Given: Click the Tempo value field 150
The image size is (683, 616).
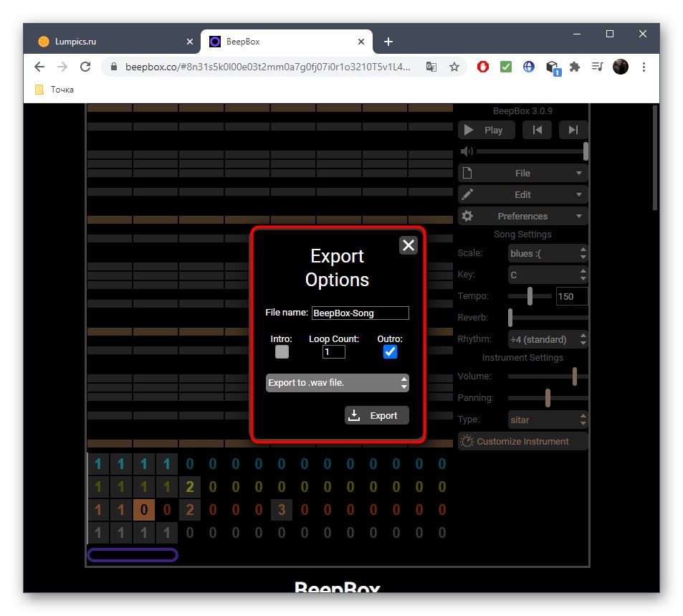Looking at the screenshot, I should (571, 296).
